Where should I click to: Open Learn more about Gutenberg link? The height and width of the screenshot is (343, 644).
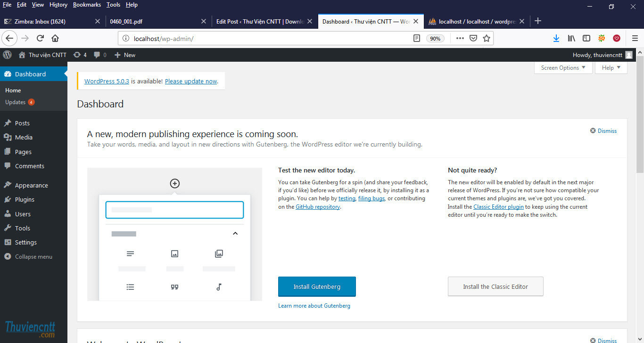pos(314,306)
